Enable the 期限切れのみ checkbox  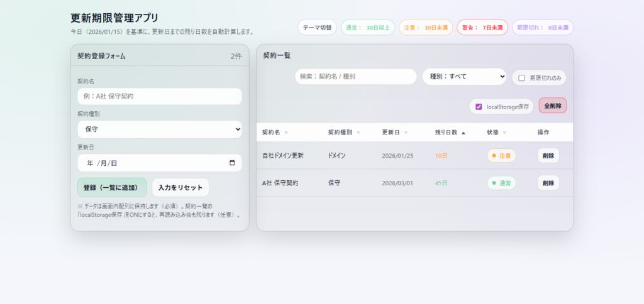521,78
